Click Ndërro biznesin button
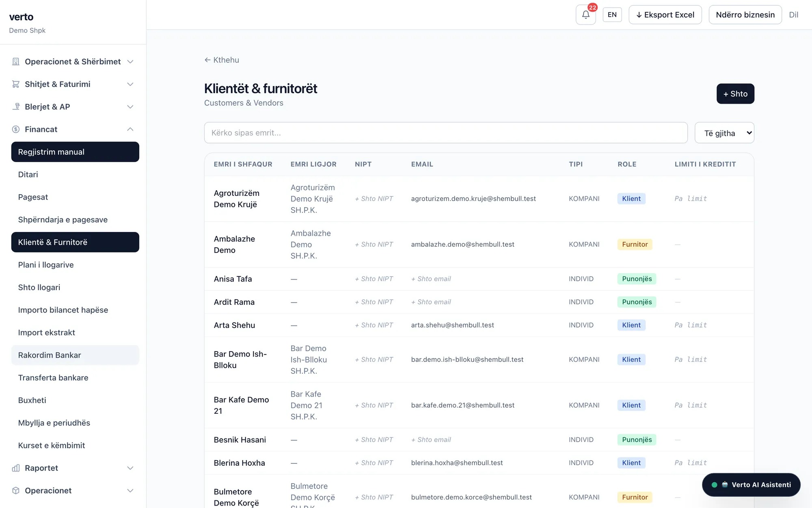 745,15
